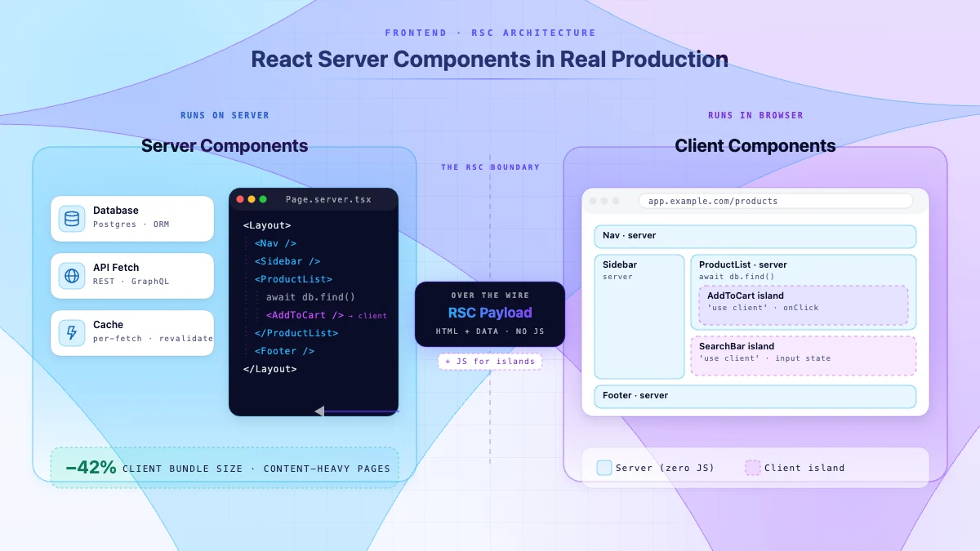Click the SearchBar island block

pos(804,356)
